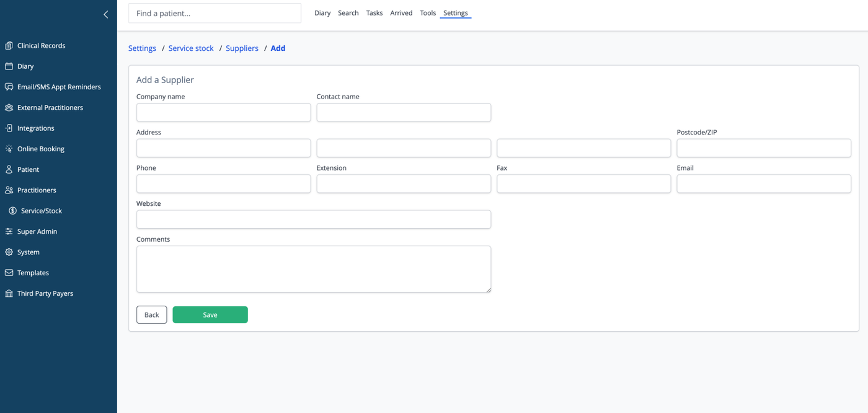The width and height of the screenshot is (868, 413).
Task: Click the Diary calendar icon in sidebar
Action: pyautogui.click(x=9, y=66)
